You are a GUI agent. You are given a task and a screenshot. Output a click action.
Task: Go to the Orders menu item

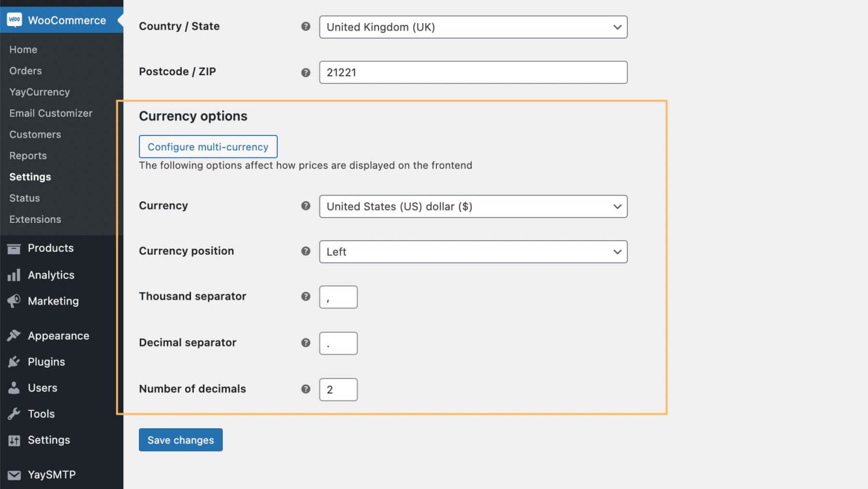coord(25,71)
